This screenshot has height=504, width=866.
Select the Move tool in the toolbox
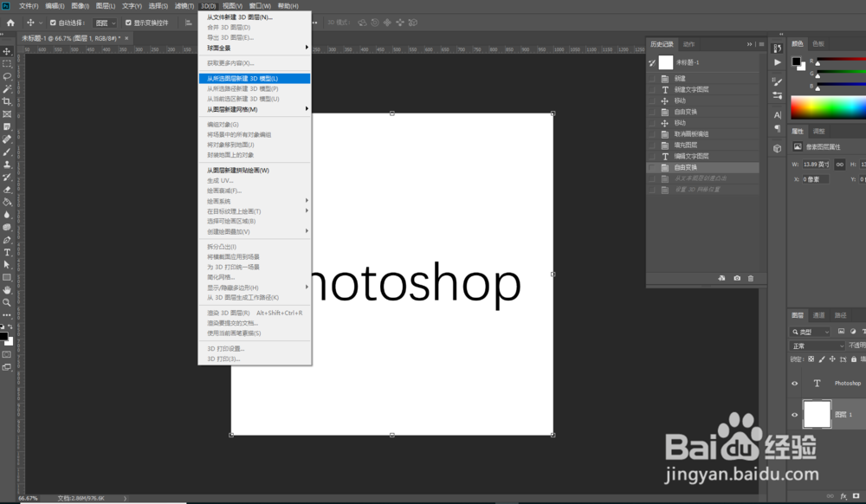7,51
